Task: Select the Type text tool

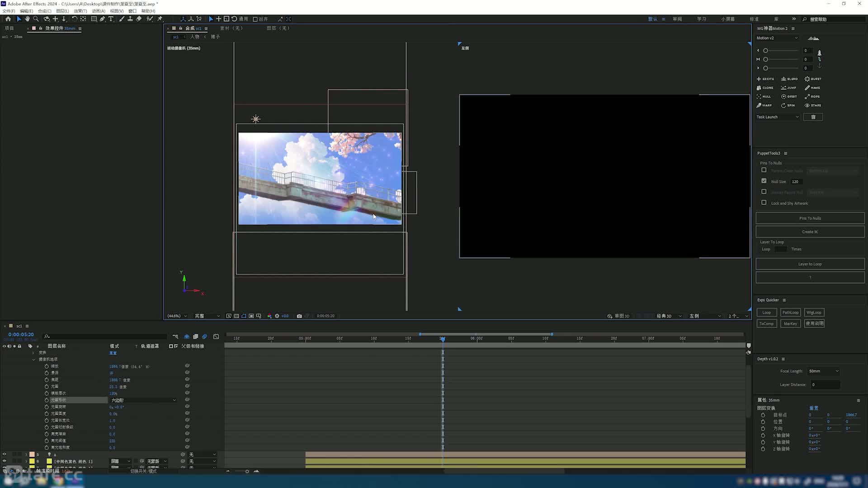Action: [x=111, y=19]
